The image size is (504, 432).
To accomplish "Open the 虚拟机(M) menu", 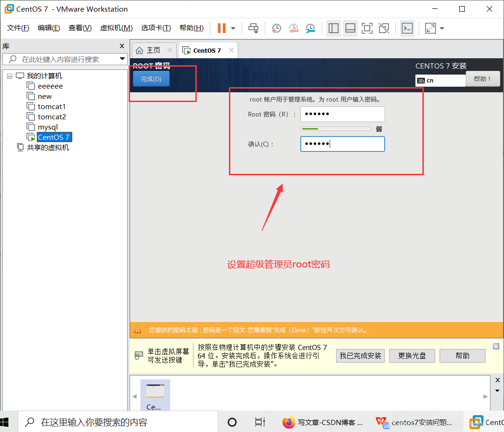I will 116,28.
